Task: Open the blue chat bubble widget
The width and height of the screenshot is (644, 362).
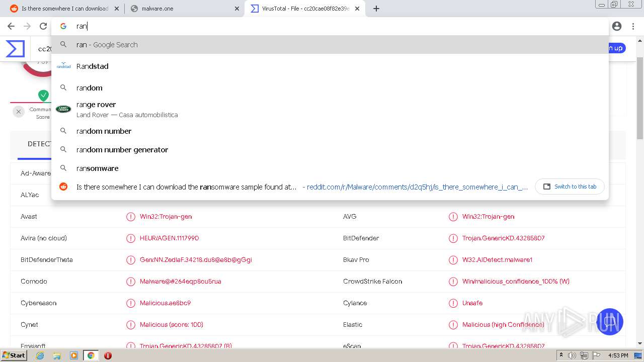Action: [610, 322]
